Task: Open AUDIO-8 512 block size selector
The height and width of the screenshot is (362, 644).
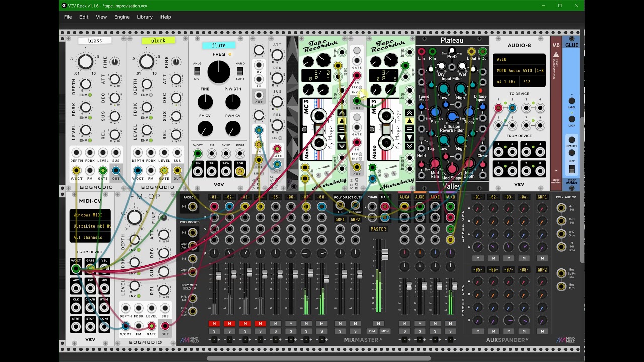Action: click(x=533, y=82)
